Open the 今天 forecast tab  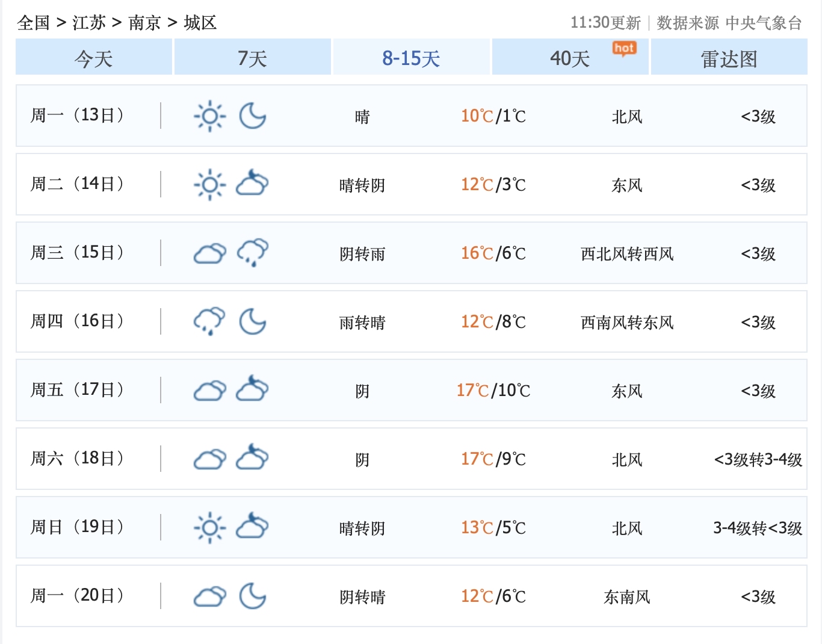coord(94,57)
